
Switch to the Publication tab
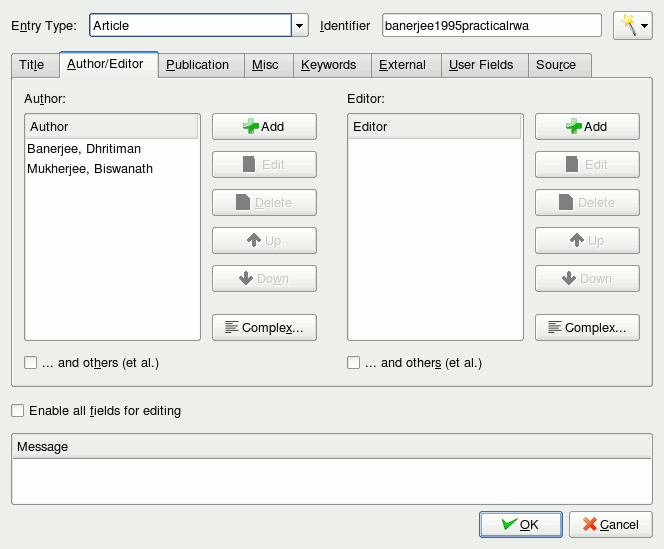coord(197,65)
